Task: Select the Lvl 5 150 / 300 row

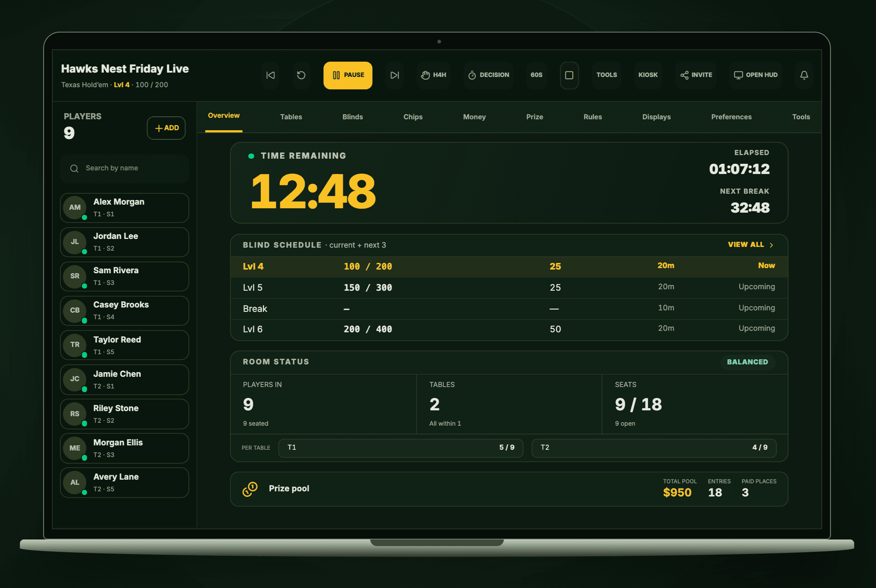Action: pos(509,288)
